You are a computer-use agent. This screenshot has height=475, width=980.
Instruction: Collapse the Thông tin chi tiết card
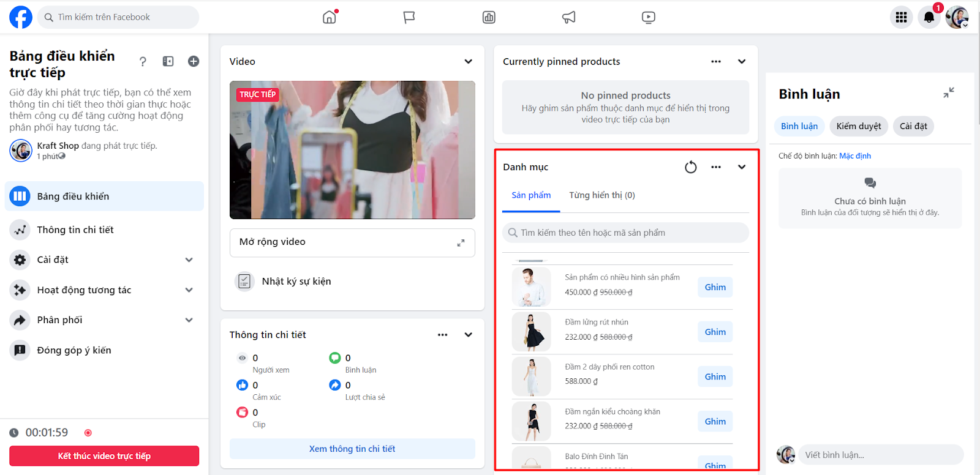tap(469, 335)
